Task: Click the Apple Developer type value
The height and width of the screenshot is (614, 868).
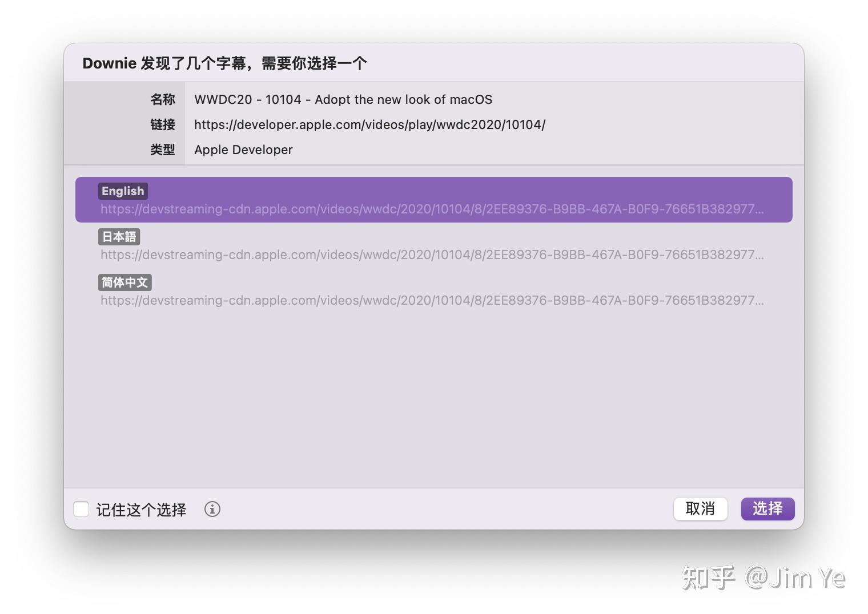Action: (x=243, y=150)
